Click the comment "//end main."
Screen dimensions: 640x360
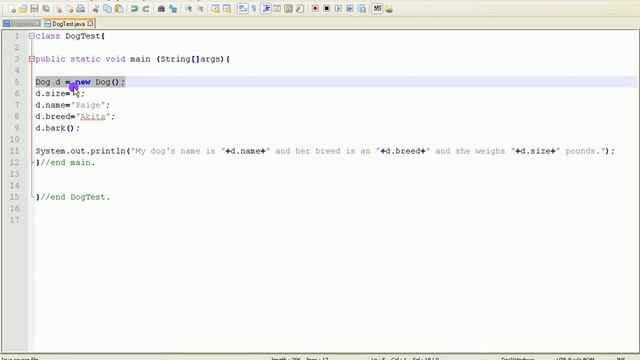pos(67,162)
